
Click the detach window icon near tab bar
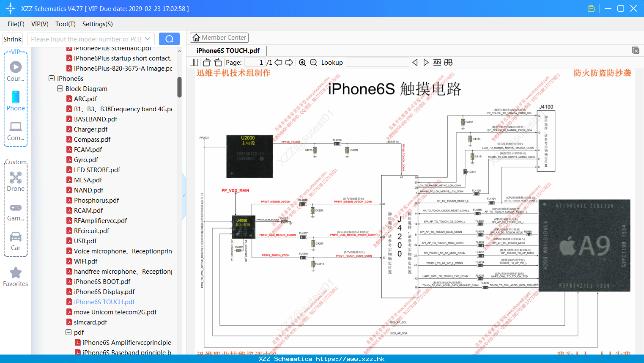(x=636, y=50)
